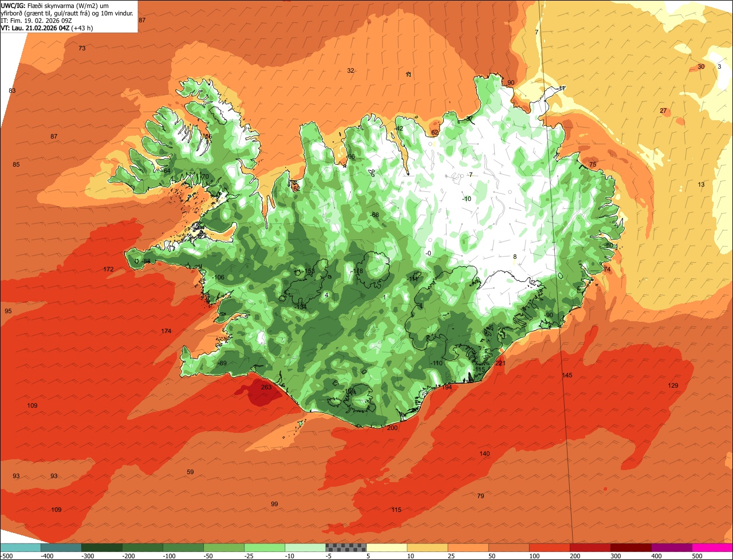Click the dark green swatch between -300 and -200

(x=101, y=547)
